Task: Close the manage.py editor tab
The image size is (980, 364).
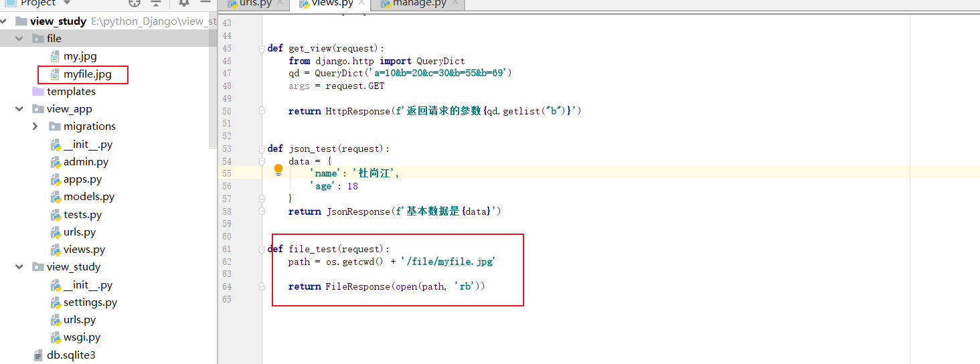Action: (x=455, y=3)
